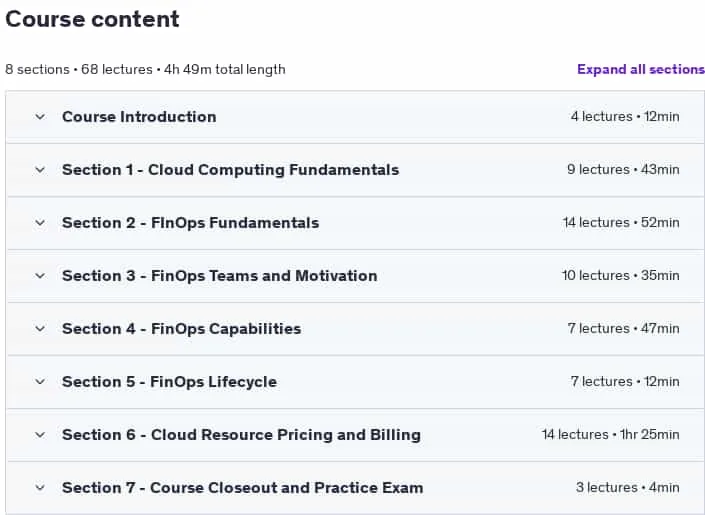Click Section 3 - FinOps Teams and Motivation
The height and width of the screenshot is (515, 705).
tap(219, 276)
